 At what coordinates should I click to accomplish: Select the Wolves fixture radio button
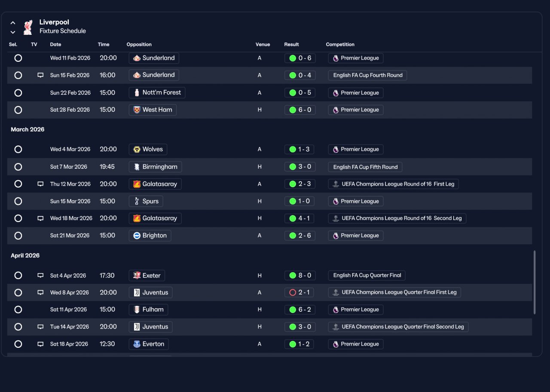click(x=18, y=149)
